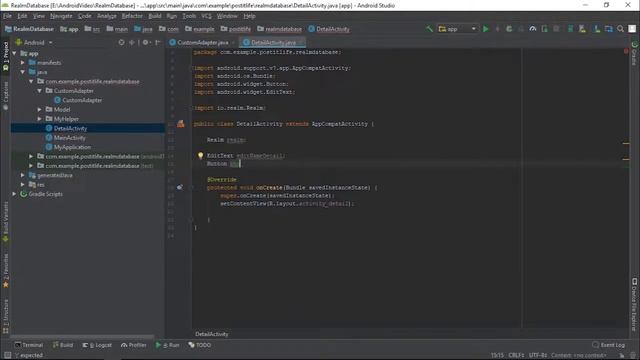640x360 pixels.
Task: Collapse all nodes with the Project panel icon
Action: (132, 42)
